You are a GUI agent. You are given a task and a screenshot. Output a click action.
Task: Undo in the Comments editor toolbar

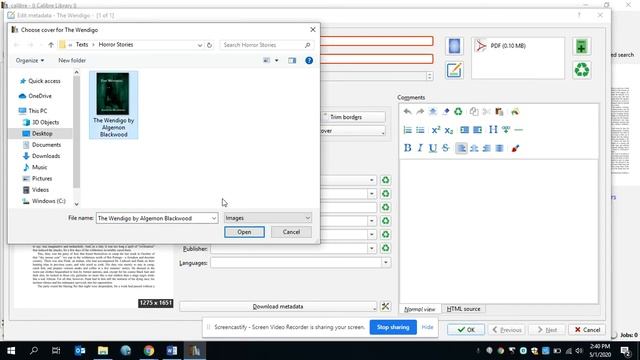click(x=407, y=111)
